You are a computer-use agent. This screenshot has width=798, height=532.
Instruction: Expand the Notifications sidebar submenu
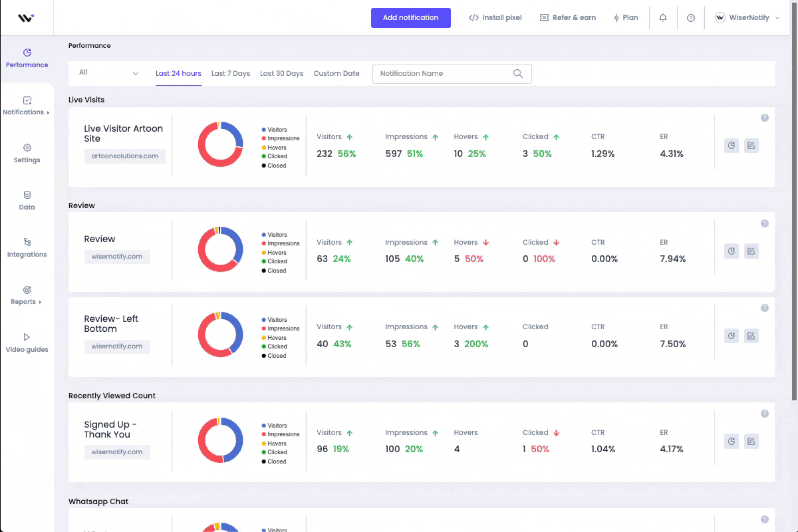coord(49,113)
